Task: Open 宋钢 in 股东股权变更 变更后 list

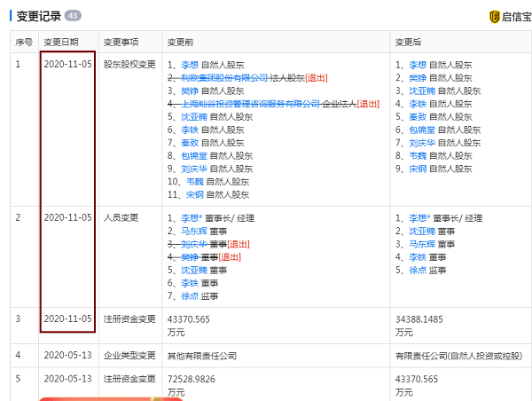Action: click(418, 169)
